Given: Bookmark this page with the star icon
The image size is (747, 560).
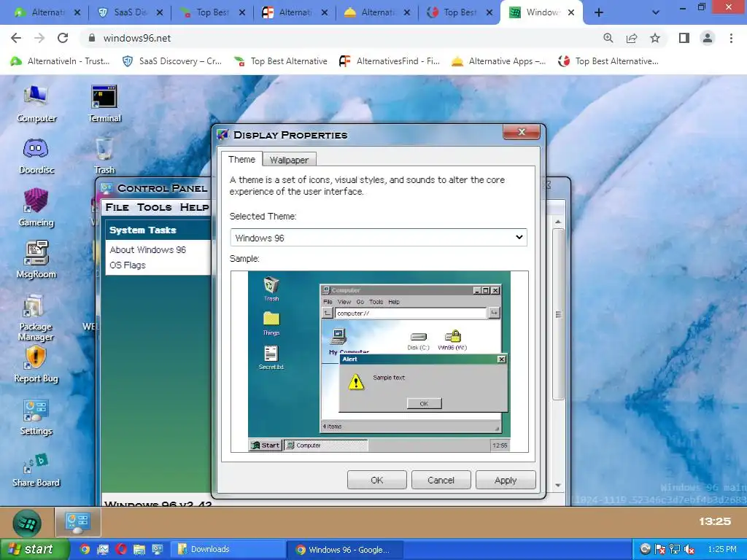Looking at the screenshot, I should [x=655, y=38].
